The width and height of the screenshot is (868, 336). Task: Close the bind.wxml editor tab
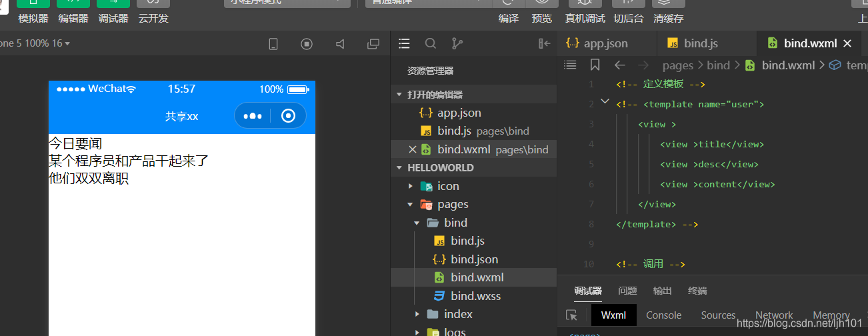(x=847, y=43)
